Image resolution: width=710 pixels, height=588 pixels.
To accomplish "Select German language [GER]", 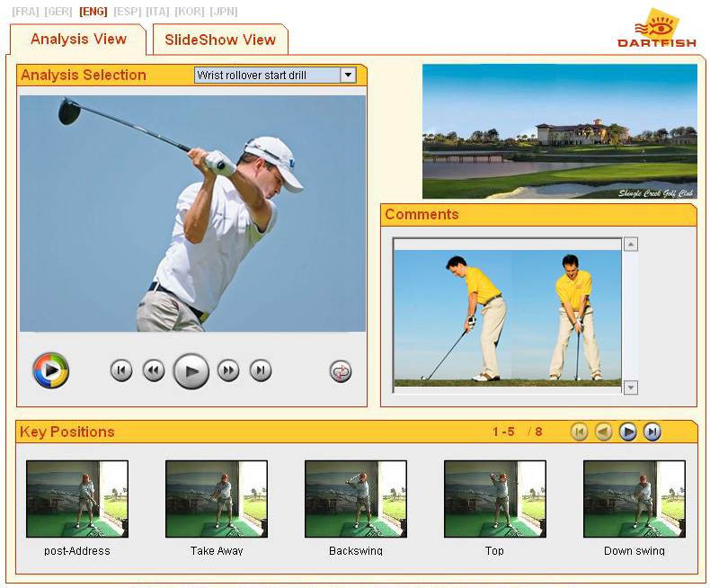I will 58,12.
